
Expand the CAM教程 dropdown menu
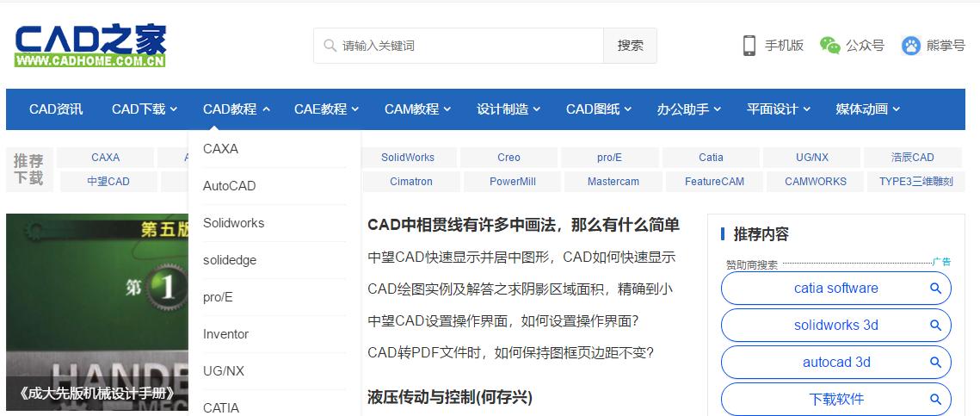pyautogui.click(x=417, y=109)
